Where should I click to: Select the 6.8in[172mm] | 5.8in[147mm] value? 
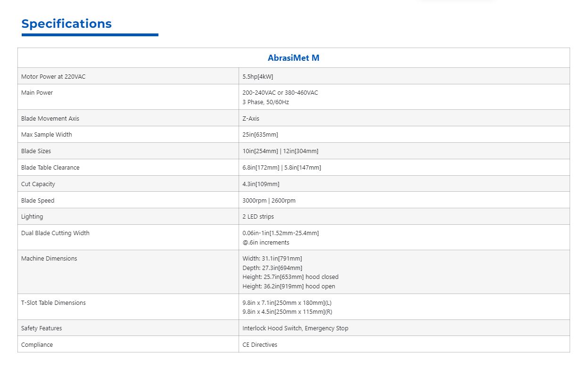[x=282, y=167]
